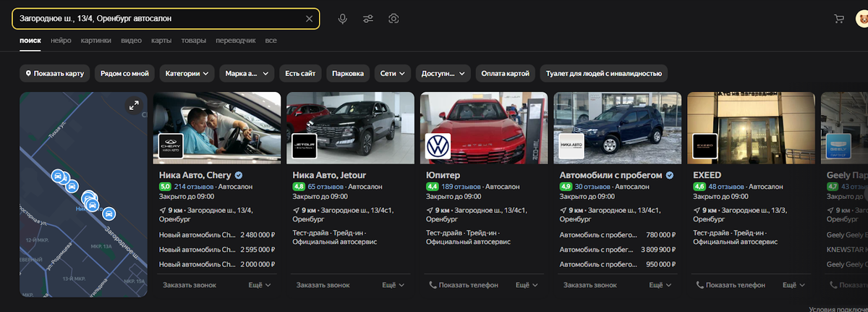Toggle the Рядом со мной filter
This screenshot has height=312, width=868.
coord(124,73)
